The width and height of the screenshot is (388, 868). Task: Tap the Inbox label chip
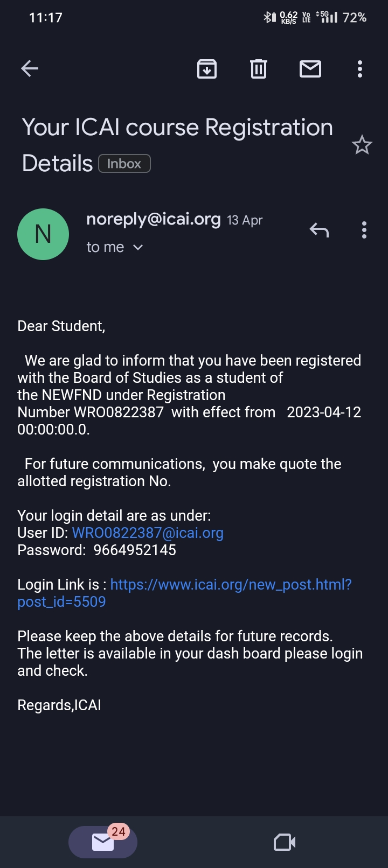point(124,164)
